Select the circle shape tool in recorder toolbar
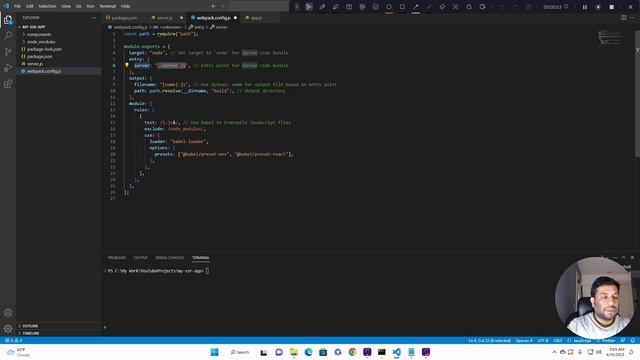640x360 pixels. [389, 7]
